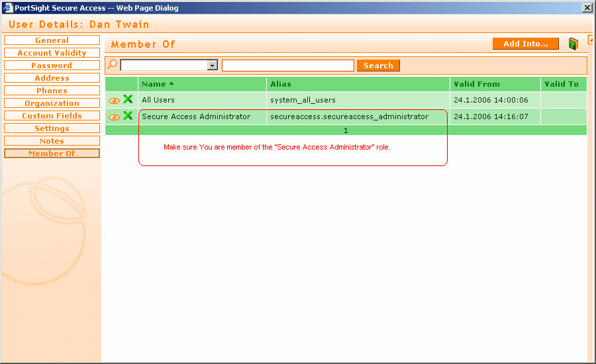
Task: Click the secureaccess.secureaccess_administrator alias
Action: 349,116
